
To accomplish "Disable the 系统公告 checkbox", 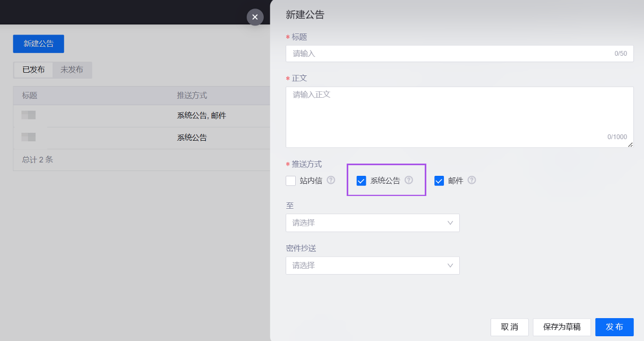I will tap(361, 181).
